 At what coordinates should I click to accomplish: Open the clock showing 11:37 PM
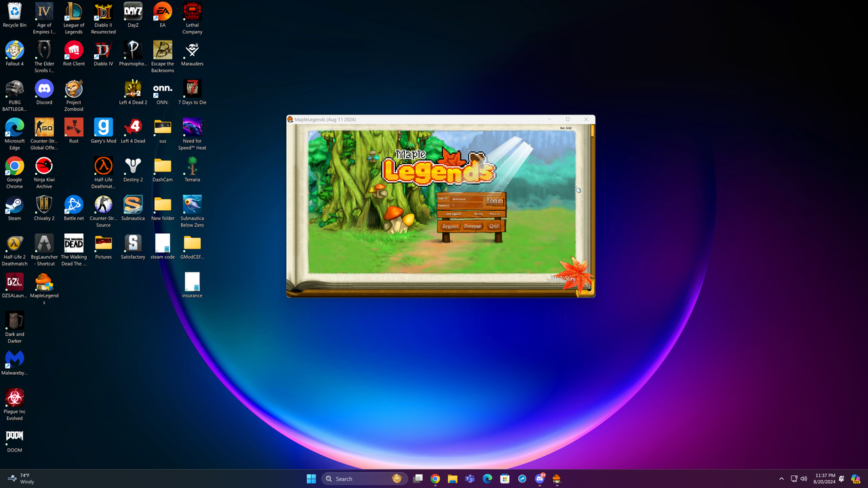click(825, 479)
